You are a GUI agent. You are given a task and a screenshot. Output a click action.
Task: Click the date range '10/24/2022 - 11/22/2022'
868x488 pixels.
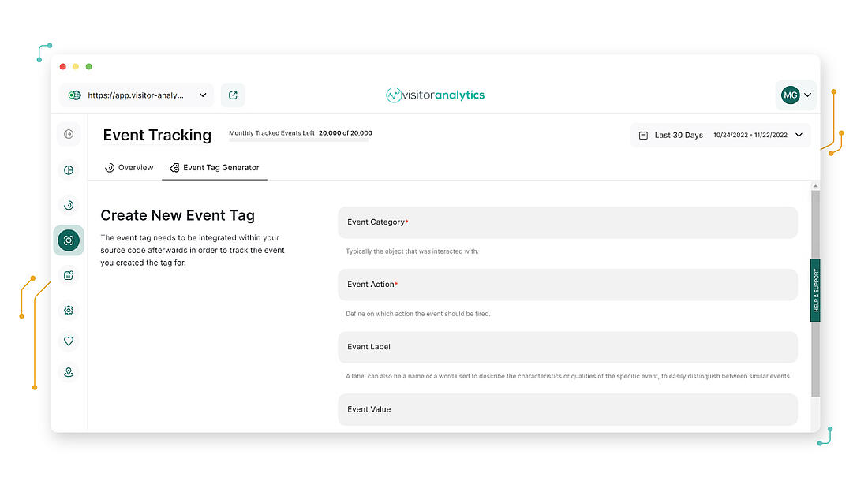click(750, 135)
